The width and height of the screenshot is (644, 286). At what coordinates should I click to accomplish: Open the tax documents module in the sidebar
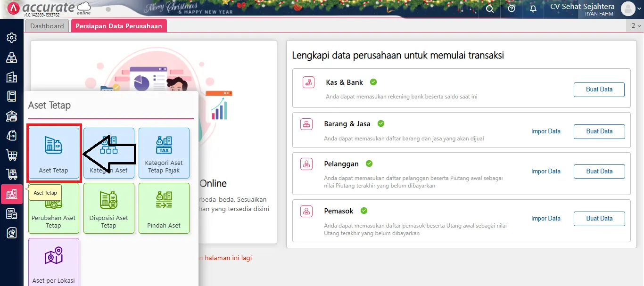pos(12,213)
